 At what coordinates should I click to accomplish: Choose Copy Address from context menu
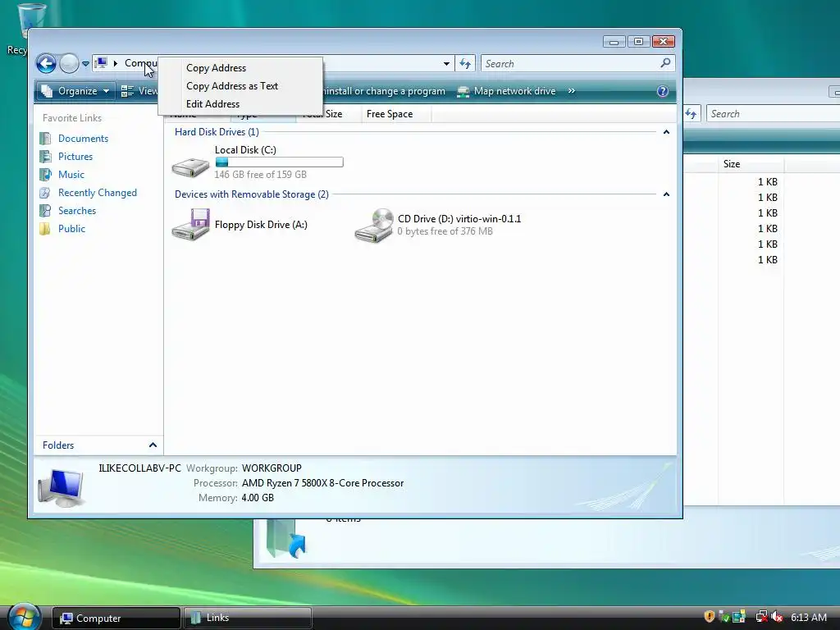tap(216, 68)
